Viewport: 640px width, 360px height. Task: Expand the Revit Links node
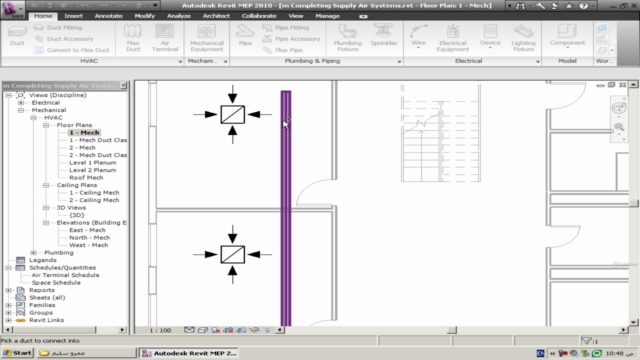(x=8, y=320)
